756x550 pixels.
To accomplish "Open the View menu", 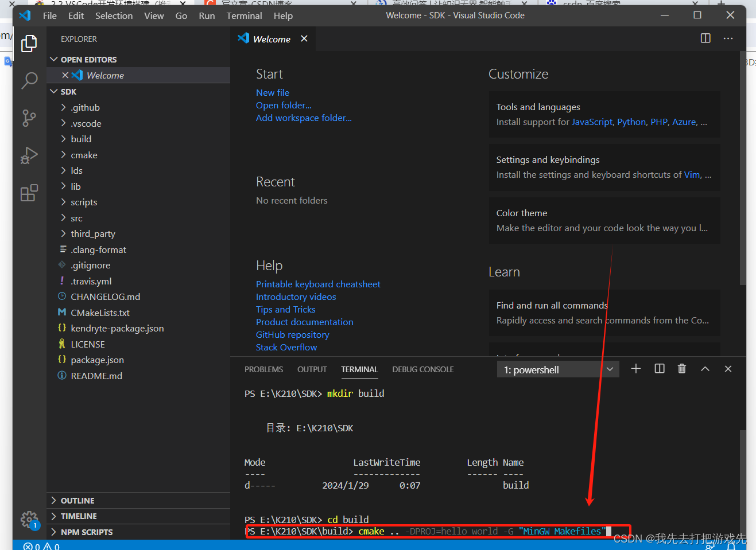I will pyautogui.click(x=154, y=15).
